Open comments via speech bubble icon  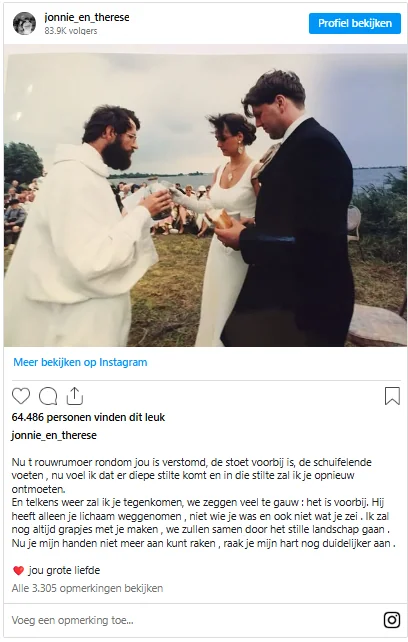(x=48, y=396)
